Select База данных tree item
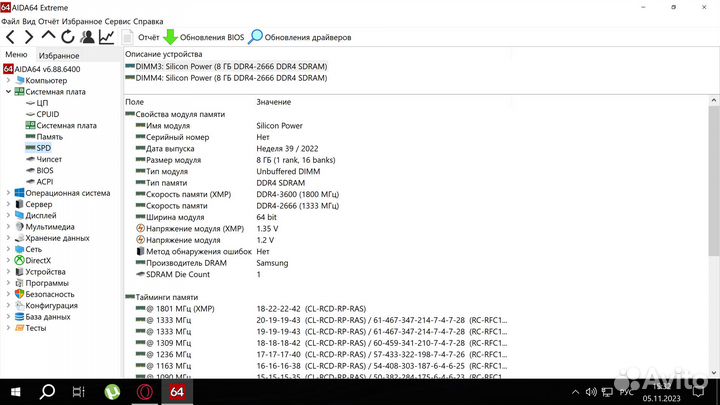 (42, 316)
